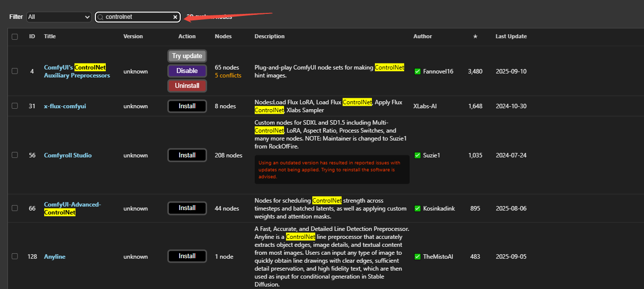Focus the controlnet search input field
644x289 pixels.
[137, 17]
